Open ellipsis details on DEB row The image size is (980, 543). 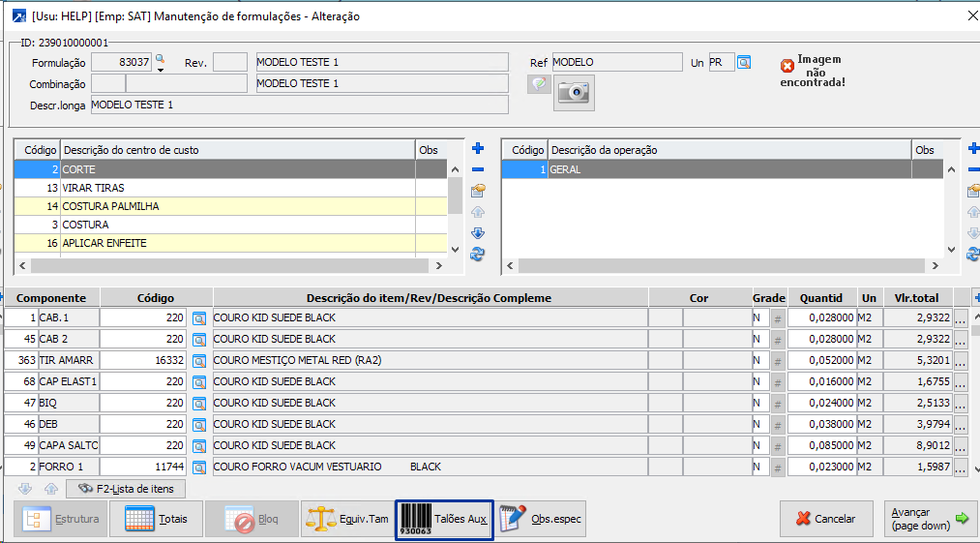(961, 425)
